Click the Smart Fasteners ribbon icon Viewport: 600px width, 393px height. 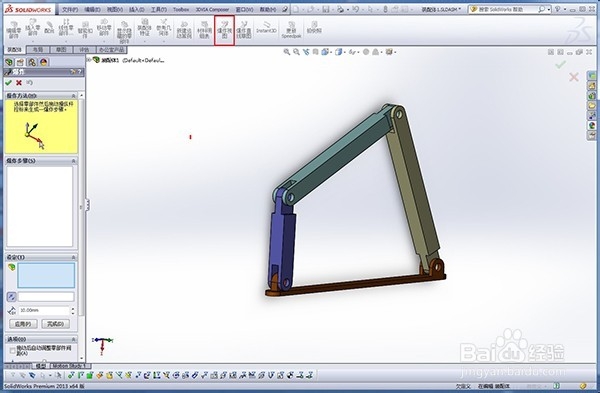[85, 30]
